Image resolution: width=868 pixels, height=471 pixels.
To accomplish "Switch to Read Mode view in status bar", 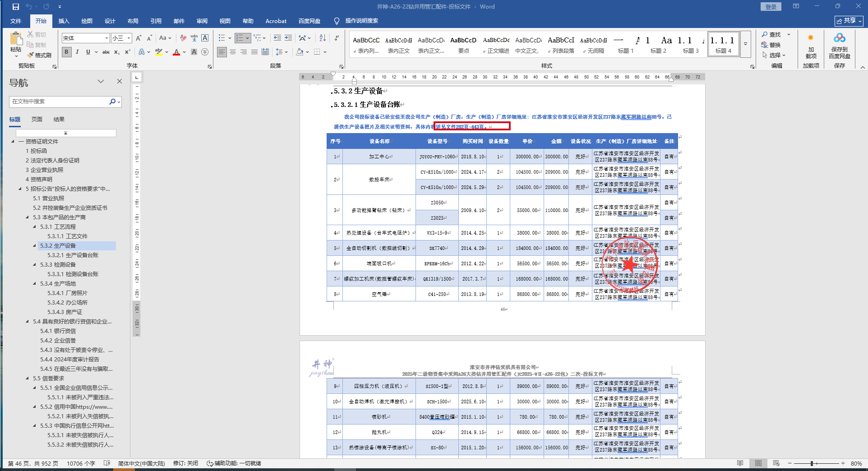I will tap(740, 463).
